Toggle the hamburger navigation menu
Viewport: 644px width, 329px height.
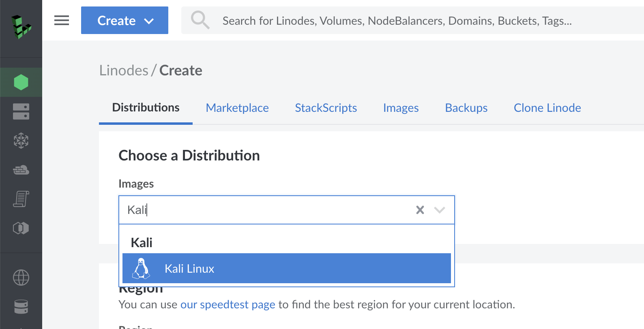point(62,20)
